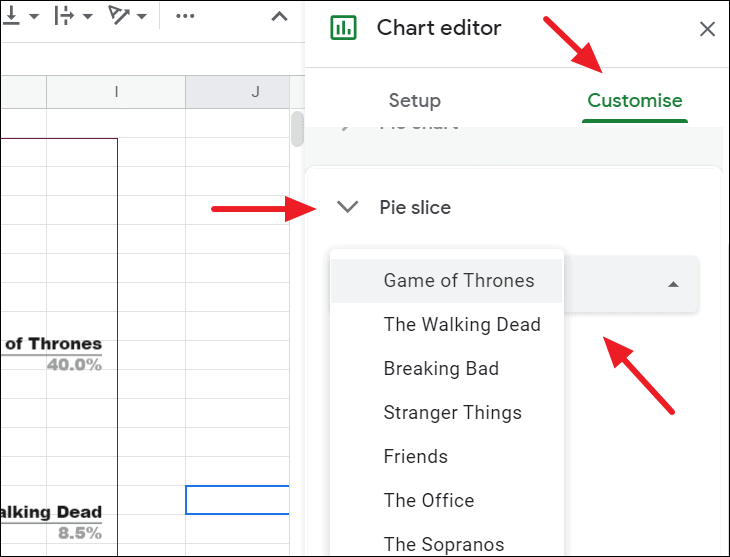Click the 40.0% chart label

pos(74,364)
